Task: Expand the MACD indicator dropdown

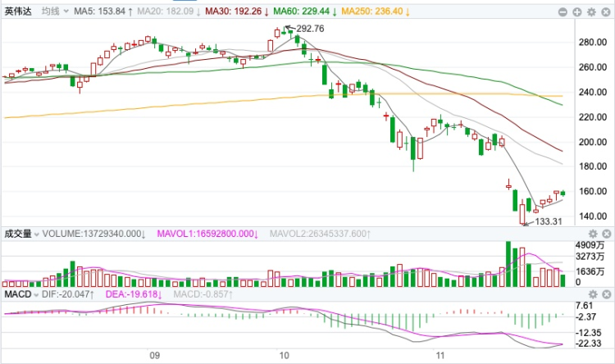Action: click(36, 295)
